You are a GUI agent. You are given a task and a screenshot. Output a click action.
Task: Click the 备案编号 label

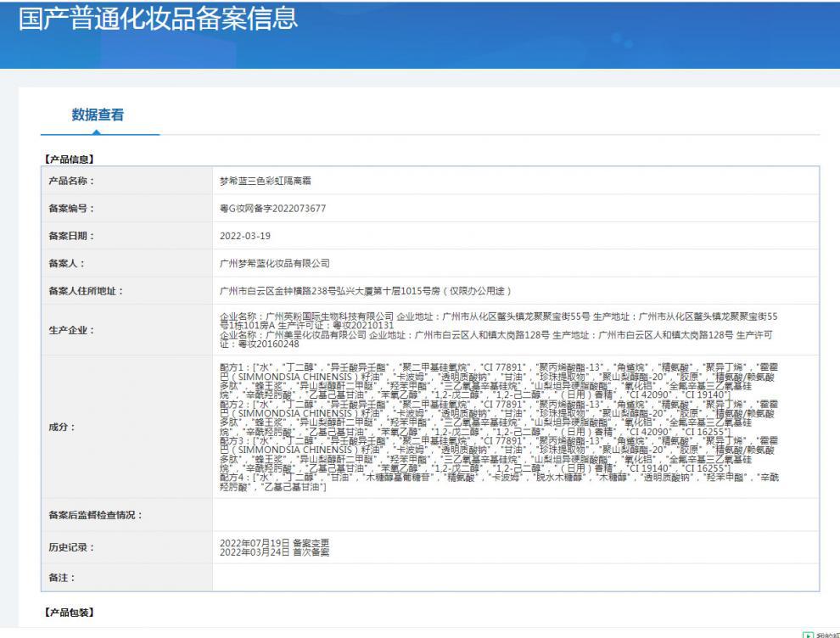coord(72,209)
